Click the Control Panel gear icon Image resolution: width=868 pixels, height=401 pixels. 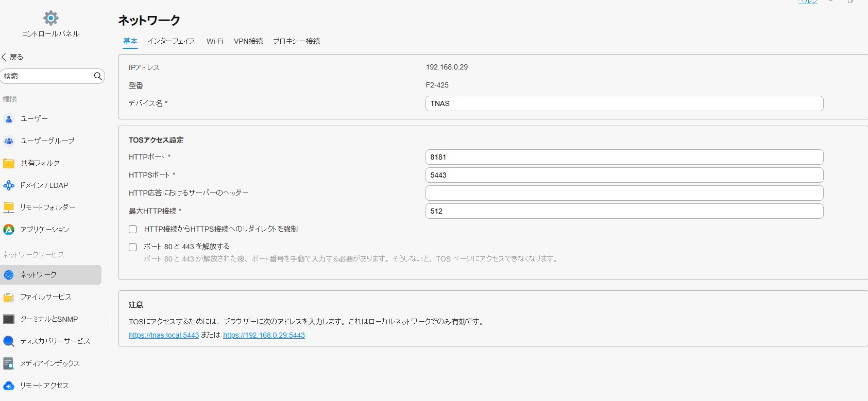click(50, 19)
